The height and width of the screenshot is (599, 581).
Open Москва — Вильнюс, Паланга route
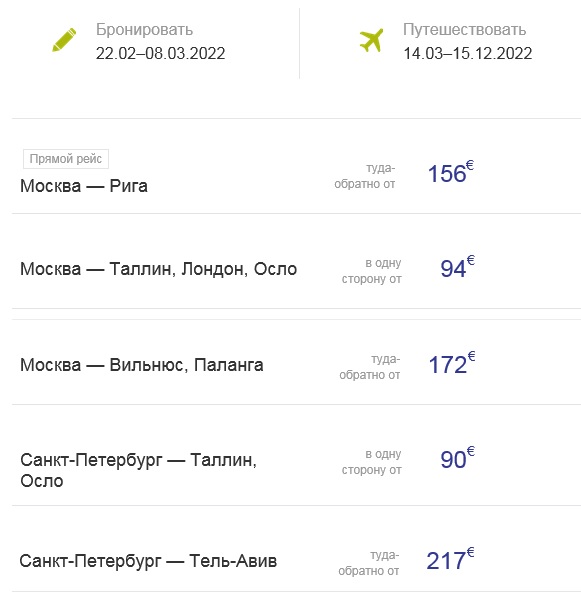coord(142,365)
